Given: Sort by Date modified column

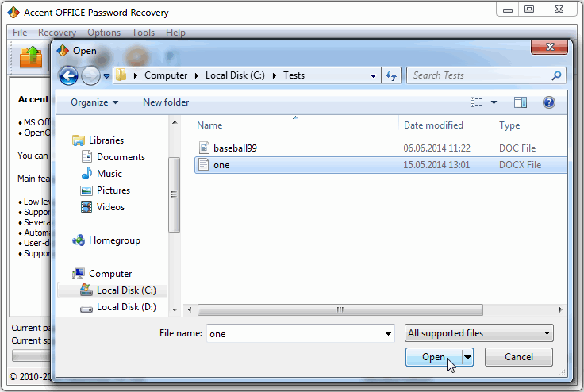Looking at the screenshot, I should coord(433,125).
